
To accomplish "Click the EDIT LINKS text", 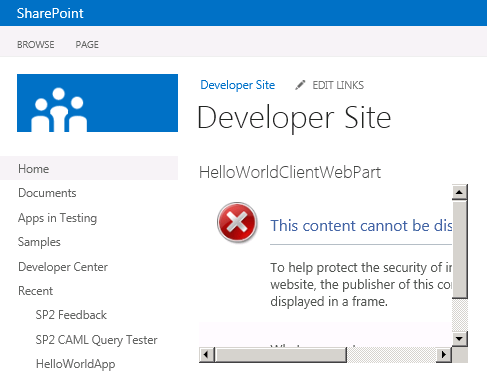I will point(338,85).
